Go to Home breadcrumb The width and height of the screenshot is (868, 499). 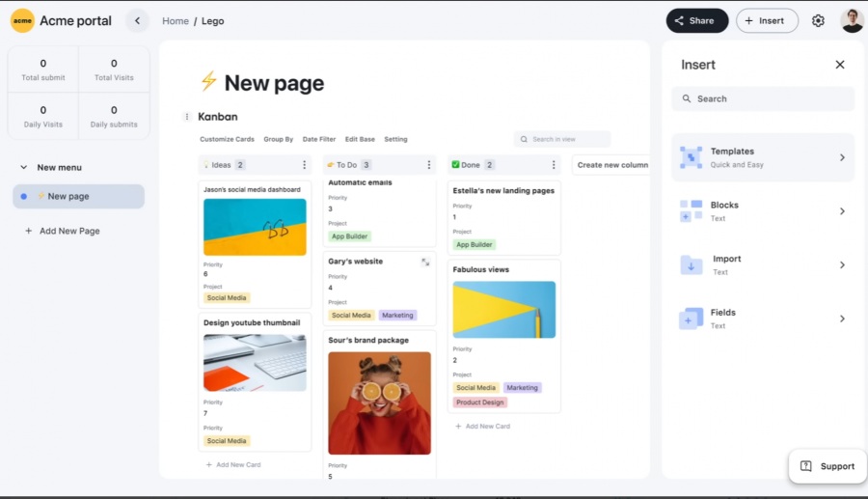pos(176,21)
